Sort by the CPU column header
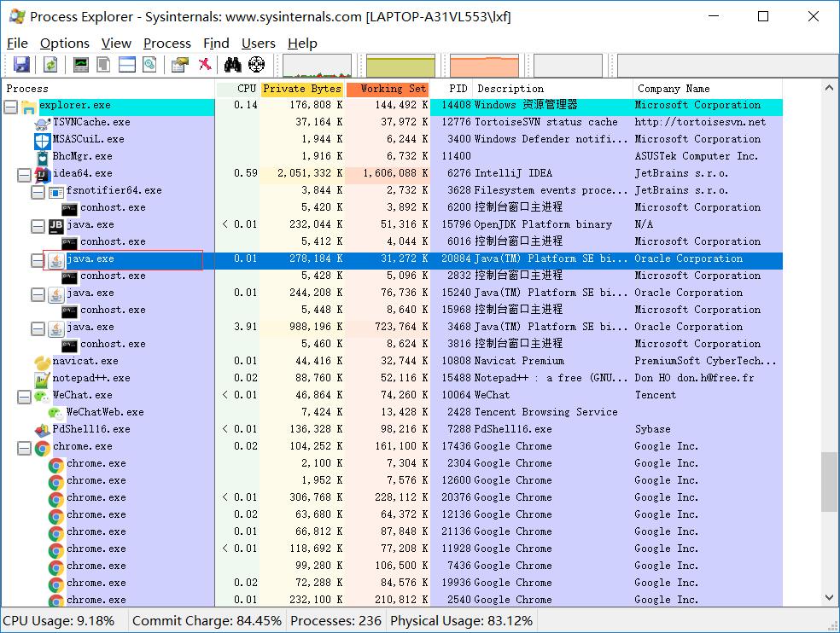 [238, 89]
